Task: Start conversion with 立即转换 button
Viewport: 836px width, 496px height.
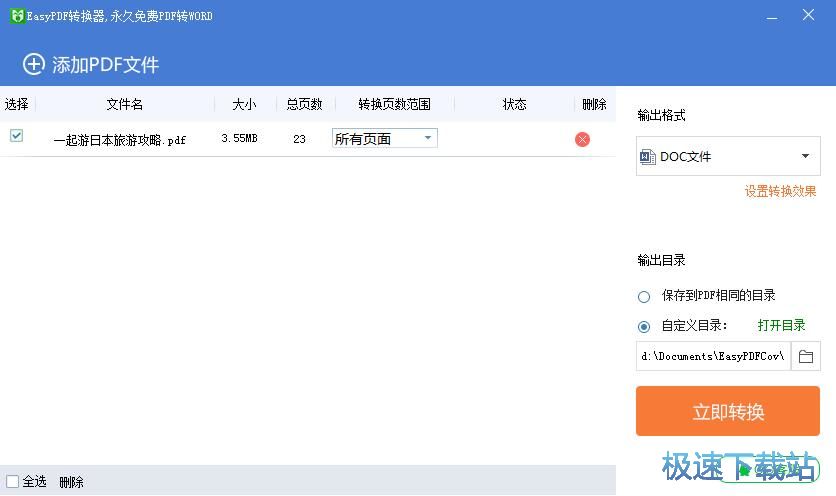Action: pyautogui.click(x=728, y=411)
